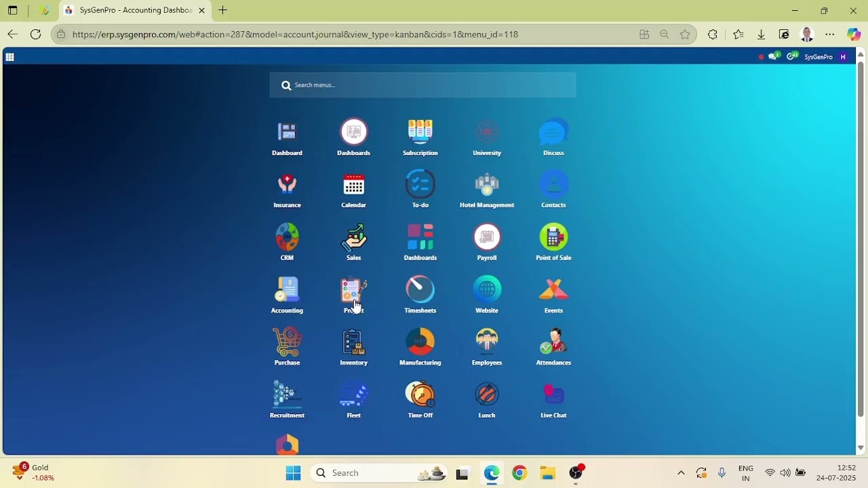Open the activities clock icon in header
This screenshot has width=868, height=488.
coord(791,56)
